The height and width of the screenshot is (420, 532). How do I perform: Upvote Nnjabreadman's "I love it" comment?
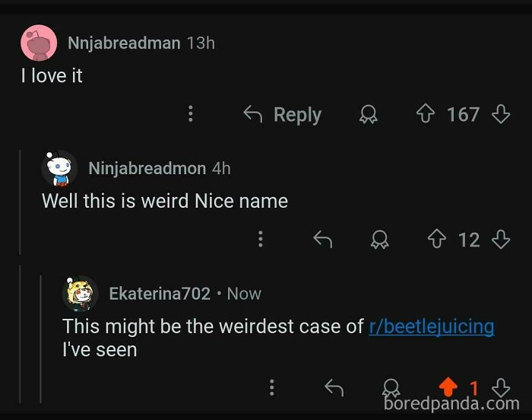[426, 114]
